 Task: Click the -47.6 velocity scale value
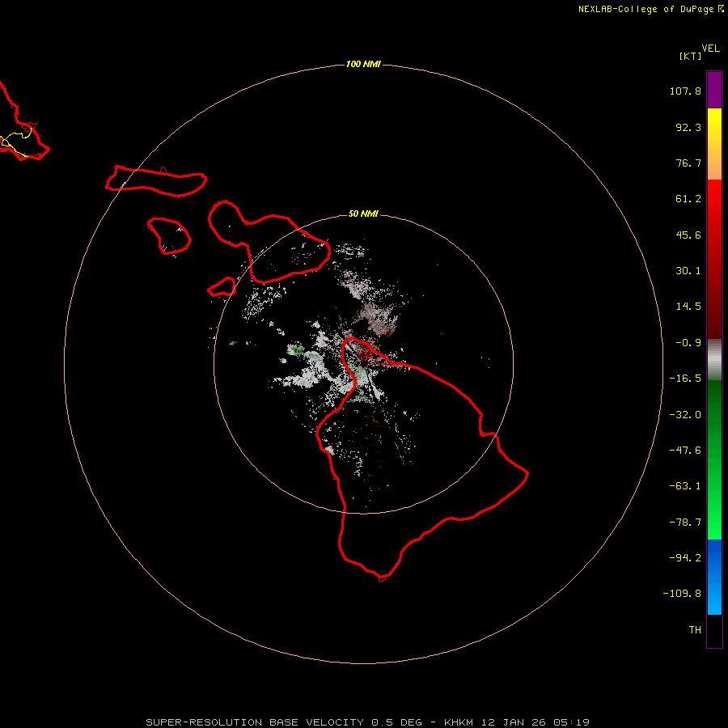point(685,451)
